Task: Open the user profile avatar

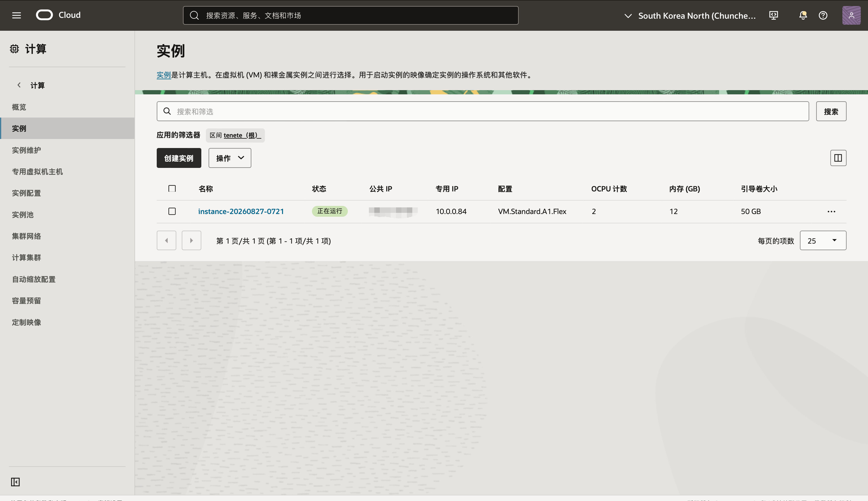Action: (851, 15)
